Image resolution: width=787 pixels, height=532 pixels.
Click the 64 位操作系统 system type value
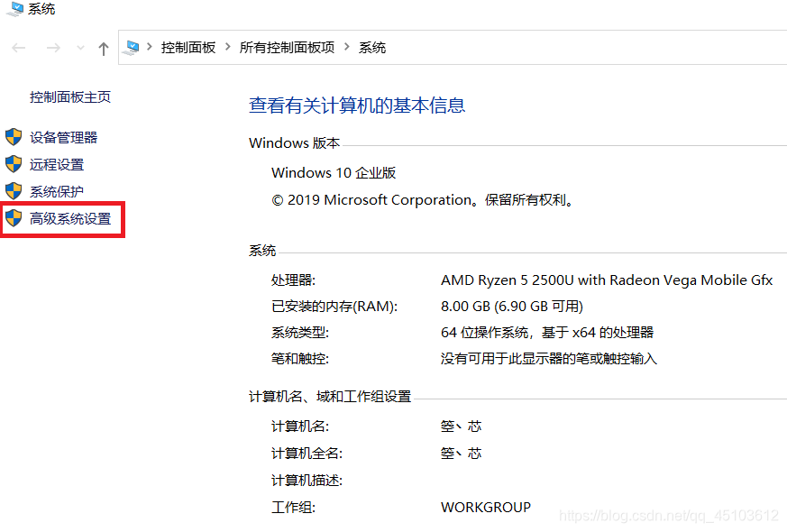click(547, 332)
